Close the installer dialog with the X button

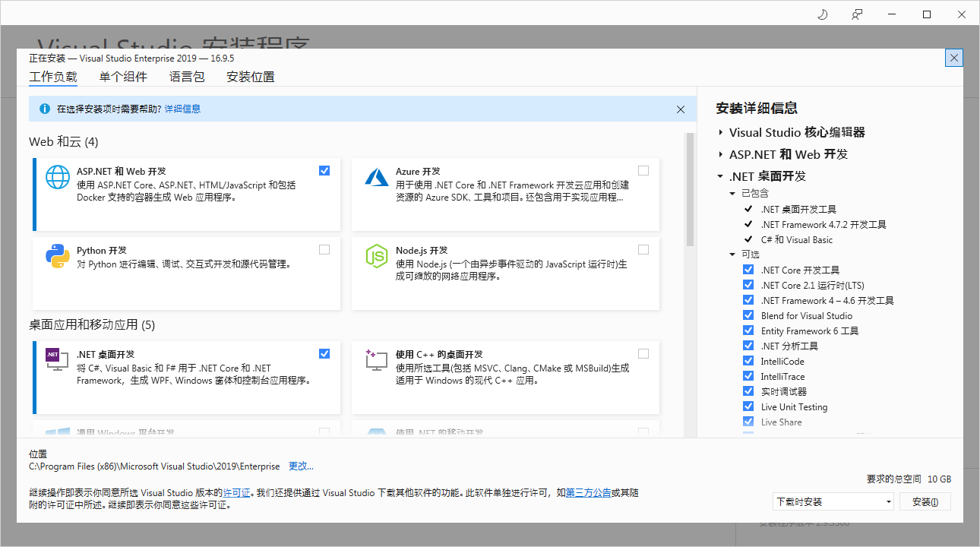click(954, 58)
